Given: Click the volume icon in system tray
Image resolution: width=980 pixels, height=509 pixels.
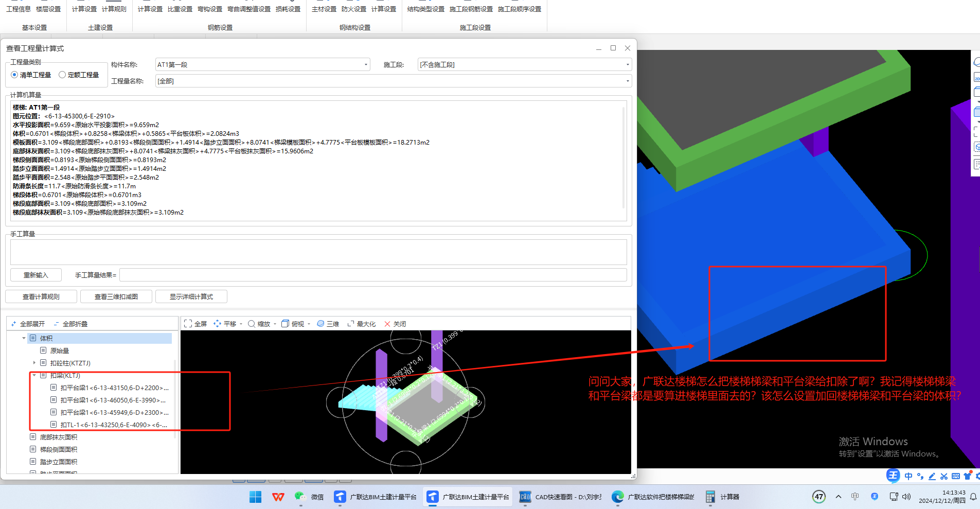Looking at the screenshot, I should [906, 497].
